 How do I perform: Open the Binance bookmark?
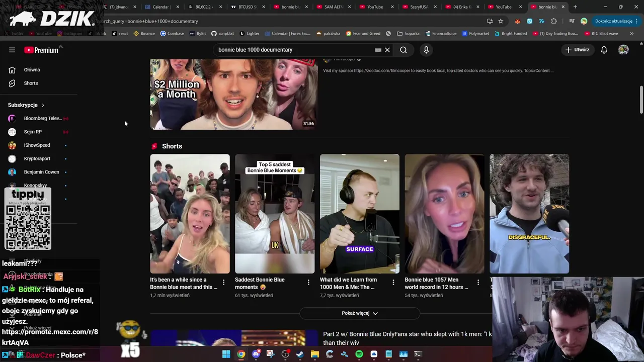point(144,34)
